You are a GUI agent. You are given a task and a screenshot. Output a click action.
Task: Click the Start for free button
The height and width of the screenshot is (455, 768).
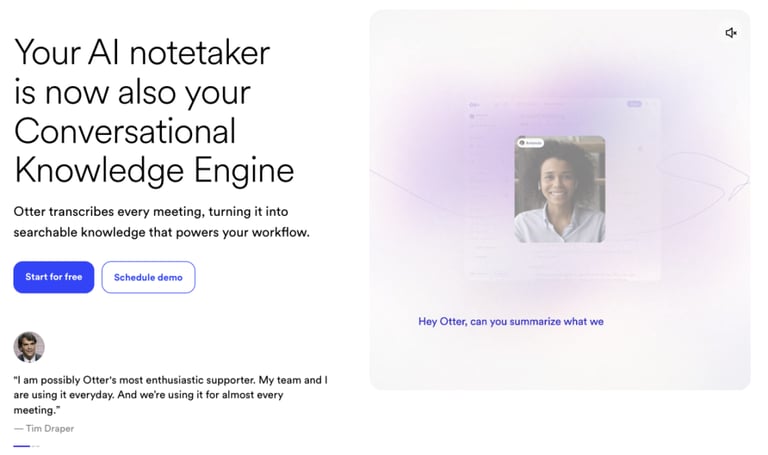tap(54, 277)
